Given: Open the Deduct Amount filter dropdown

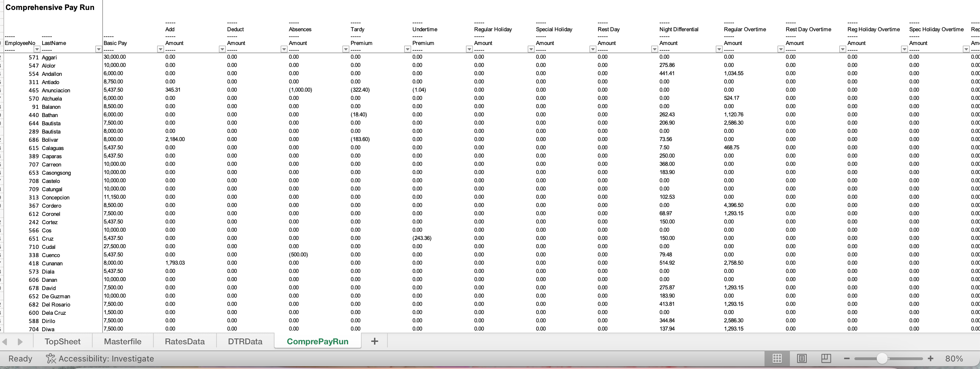Looking at the screenshot, I should [284, 49].
